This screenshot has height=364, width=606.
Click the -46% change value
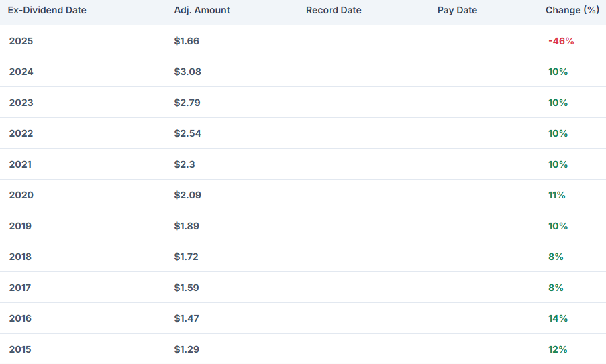[560, 41]
